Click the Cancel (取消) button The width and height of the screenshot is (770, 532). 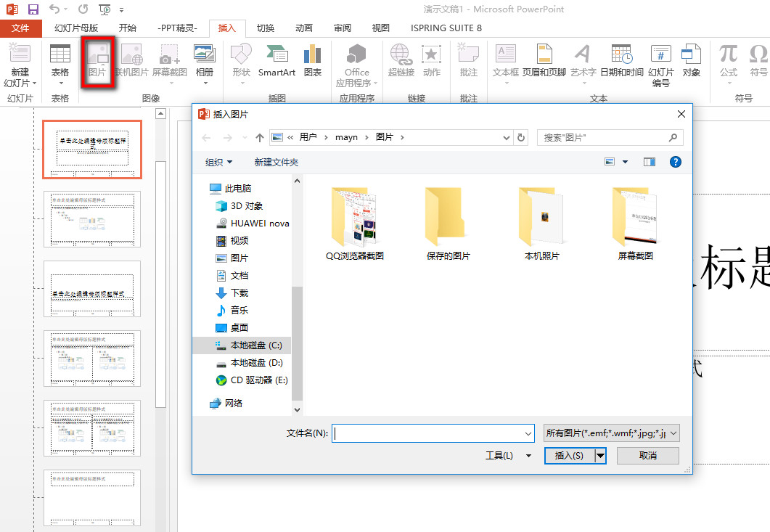pos(648,456)
